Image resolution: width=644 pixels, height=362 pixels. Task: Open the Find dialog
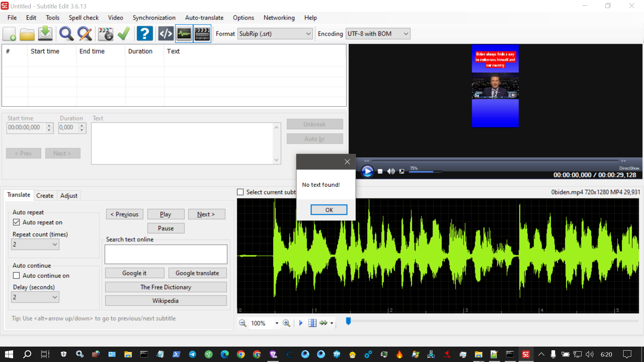(x=66, y=34)
